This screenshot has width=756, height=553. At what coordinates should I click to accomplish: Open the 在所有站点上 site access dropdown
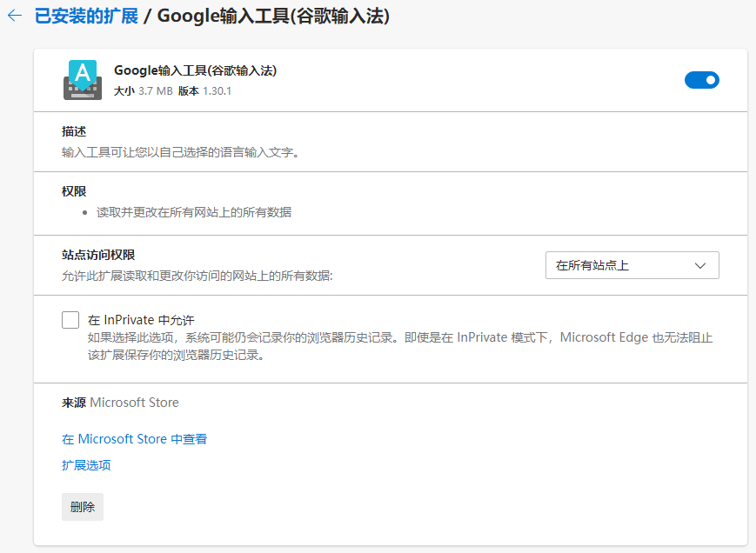pyautogui.click(x=632, y=265)
